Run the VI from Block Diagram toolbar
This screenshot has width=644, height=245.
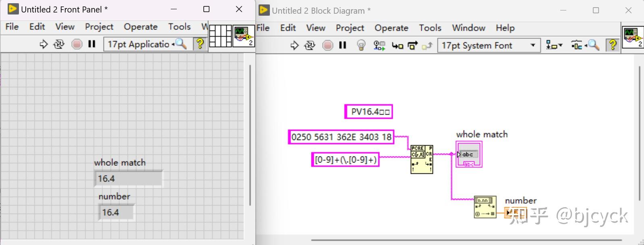294,45
